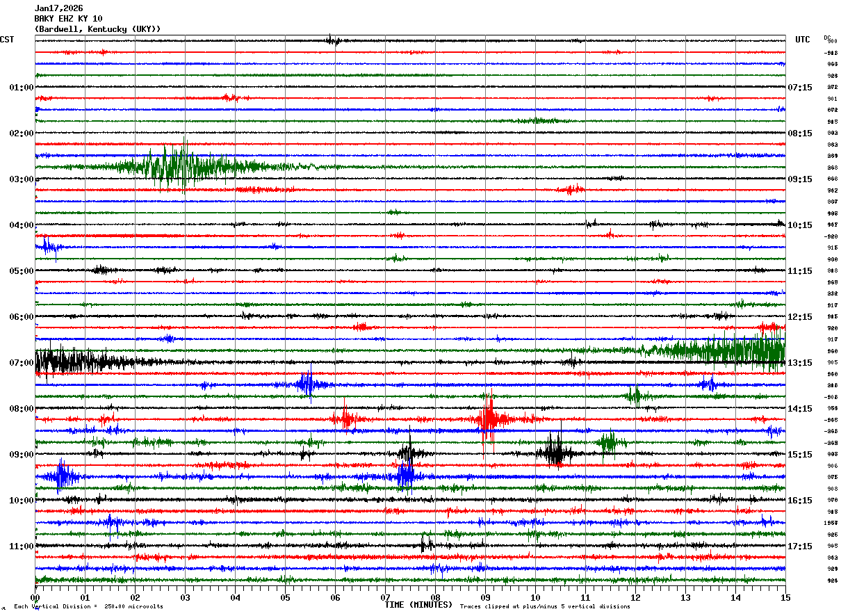Viewport: 841px width, 616px height.
Task: Click the traces clipped footnote text
Action: pyautogui.click(x=545, y=607)
